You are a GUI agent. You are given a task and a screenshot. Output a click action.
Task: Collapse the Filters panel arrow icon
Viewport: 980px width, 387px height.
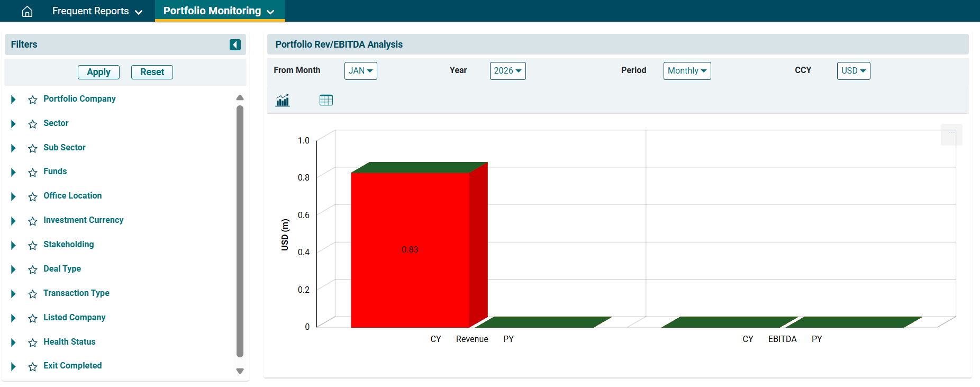[235, 45]
